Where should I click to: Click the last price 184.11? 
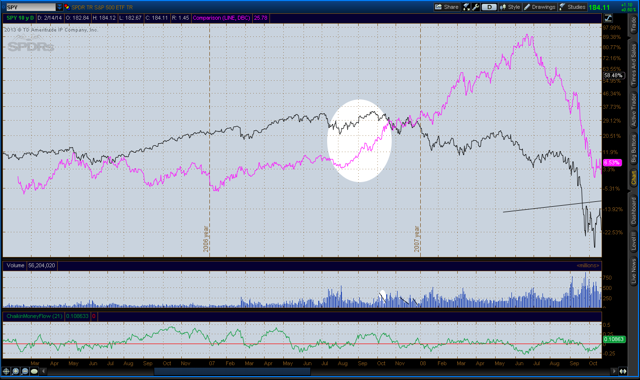pos(599,7)
